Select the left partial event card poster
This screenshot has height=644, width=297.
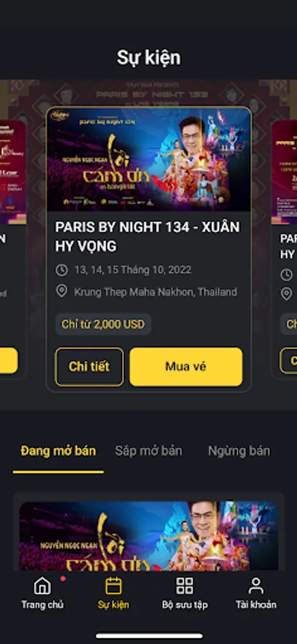[13, 172]
